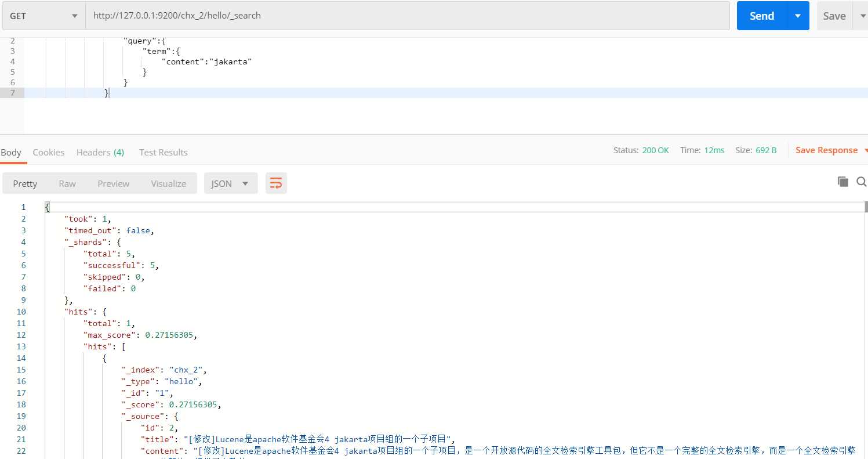Image resolution: width=868 pixels, height=459 pixels.
Task: Open the GET method dropdown
Action: (x=43, y=16)
